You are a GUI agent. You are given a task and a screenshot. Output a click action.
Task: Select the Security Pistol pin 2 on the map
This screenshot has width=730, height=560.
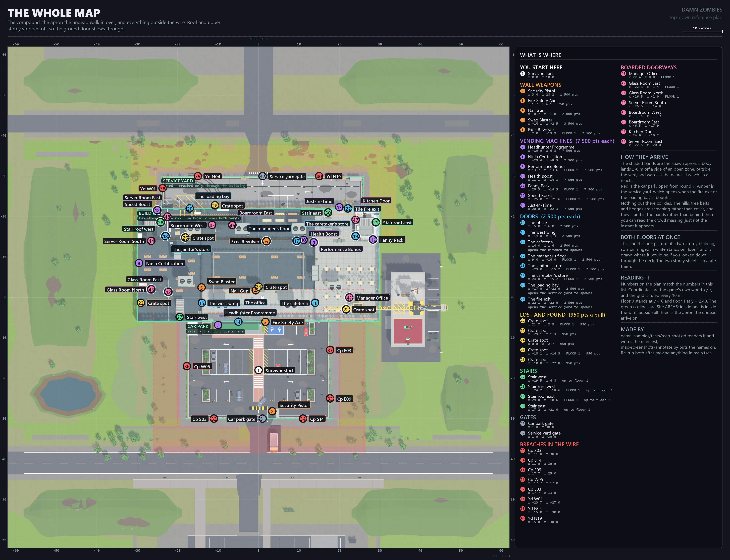tap(272, 411)
